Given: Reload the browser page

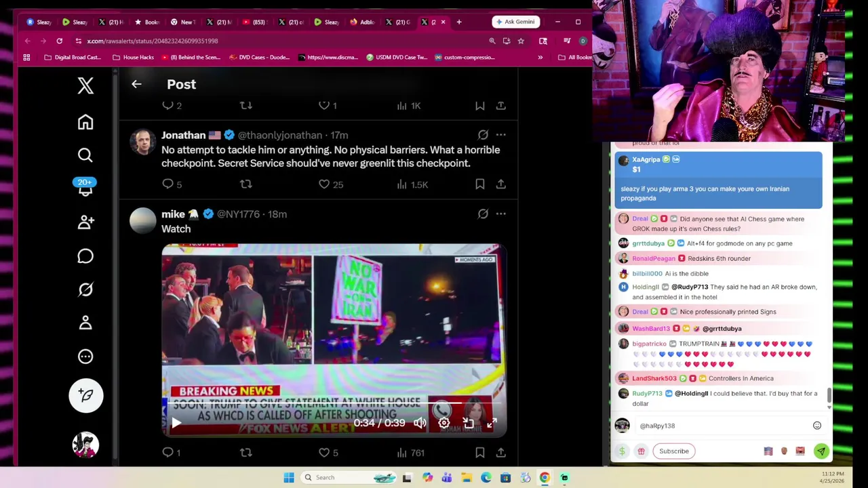Looking at the screenshot, I should tap(60, 41).
